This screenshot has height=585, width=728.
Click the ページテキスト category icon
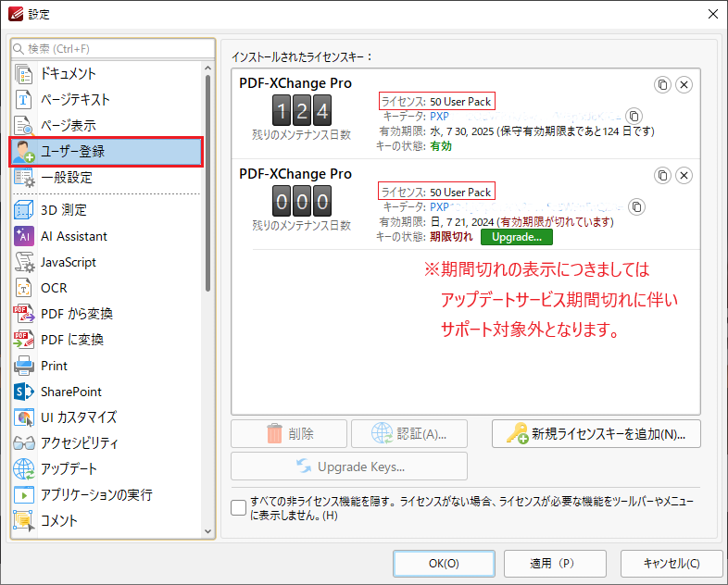pos(23,100)
